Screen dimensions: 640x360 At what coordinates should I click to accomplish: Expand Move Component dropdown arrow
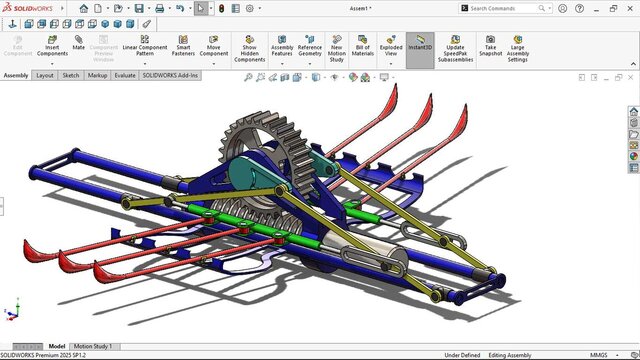pos(214,64)
